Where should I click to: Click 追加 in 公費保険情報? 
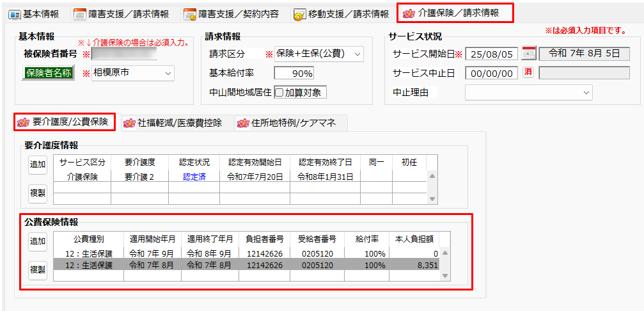point(37,242)
